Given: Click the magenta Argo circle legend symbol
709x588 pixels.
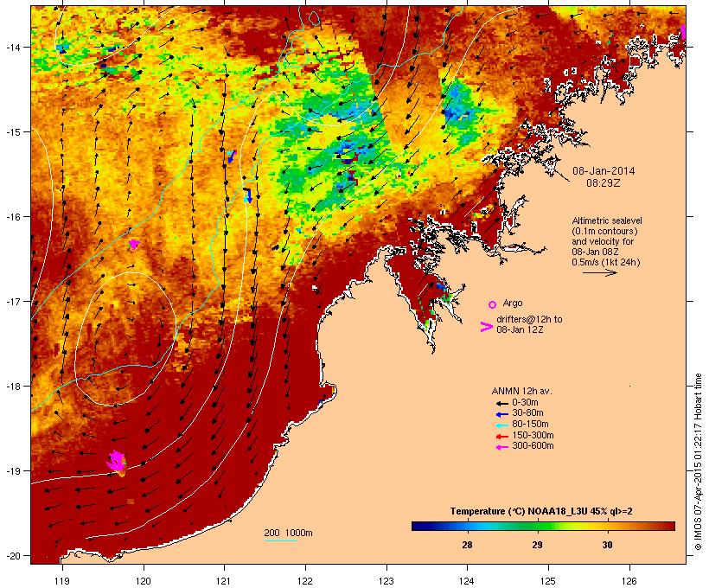Looking at the screenshot, I should (x=492, y=304).
